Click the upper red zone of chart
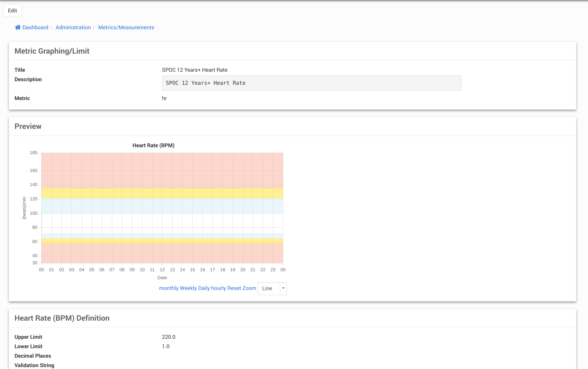Image resolution: width=588 pixels, height=369 pixels. click(x=162, y=170)
